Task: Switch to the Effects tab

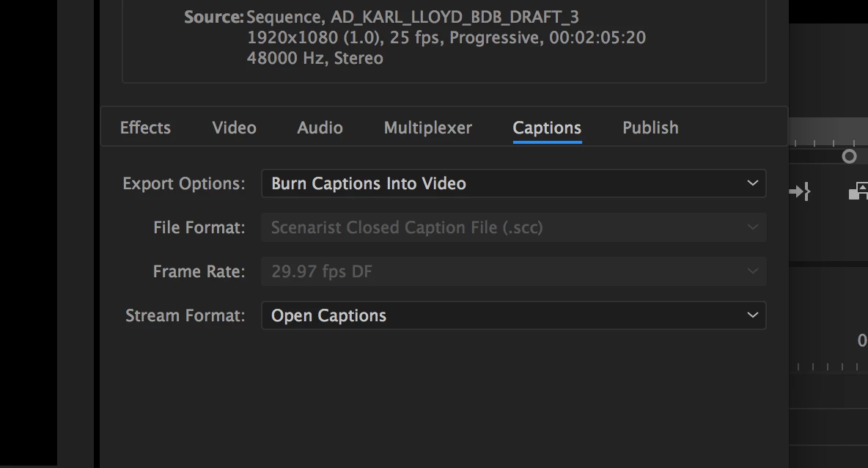Action: point(145,128)
